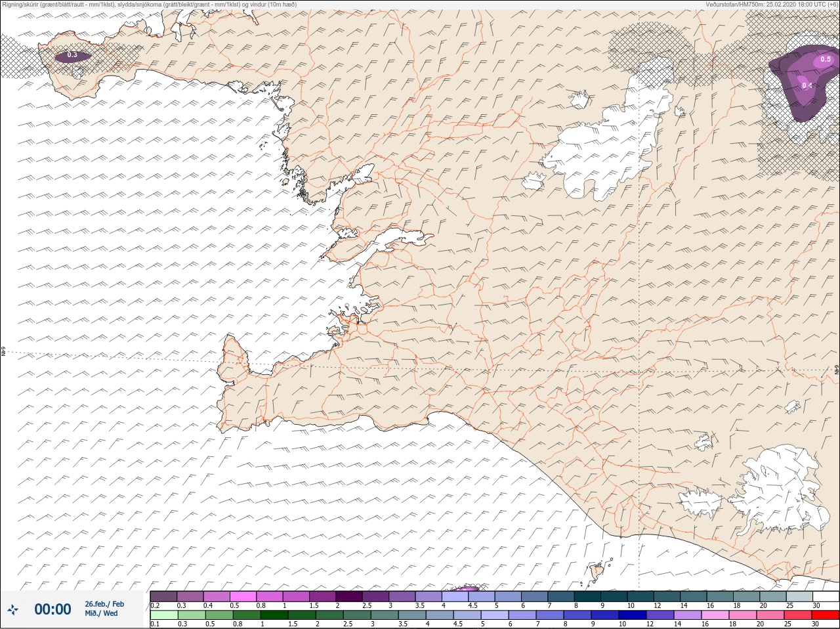Click the 0.3 precipitation contour label
Screen dimensions: 840x629
[72, 55]
